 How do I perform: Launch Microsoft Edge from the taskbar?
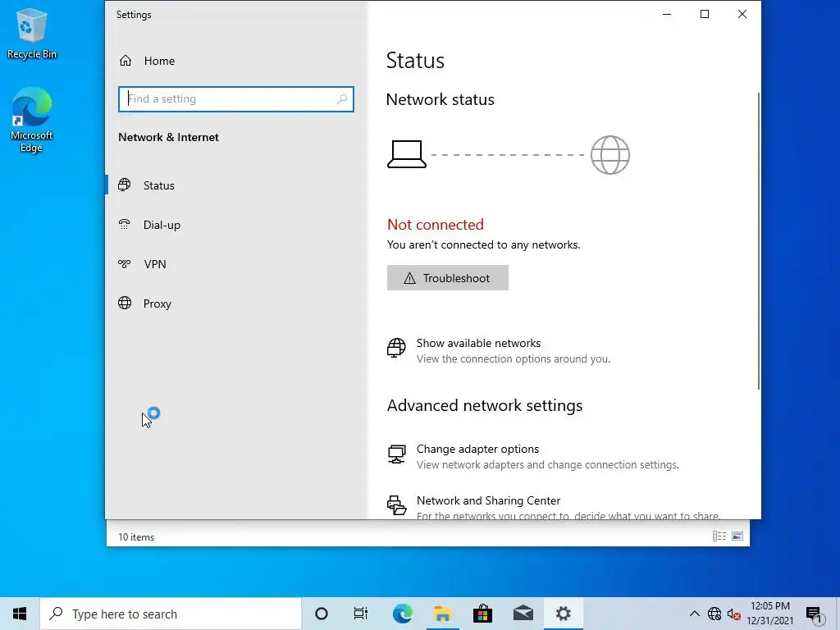[x=403, y=614]
